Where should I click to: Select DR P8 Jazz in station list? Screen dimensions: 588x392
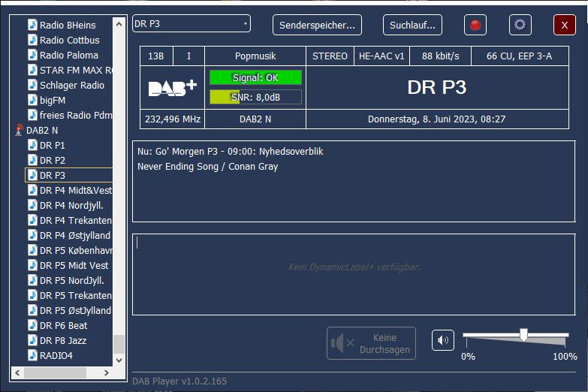[63, 340]
